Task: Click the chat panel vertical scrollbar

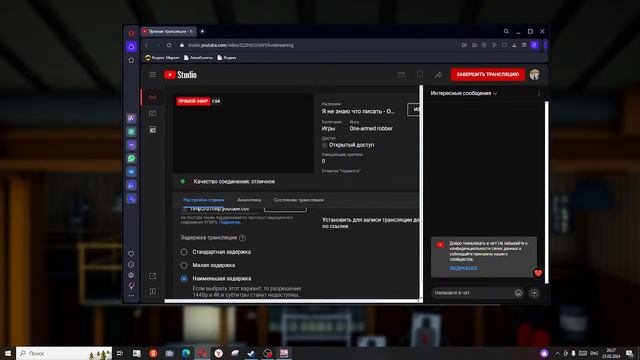Action: pos(546,192)
